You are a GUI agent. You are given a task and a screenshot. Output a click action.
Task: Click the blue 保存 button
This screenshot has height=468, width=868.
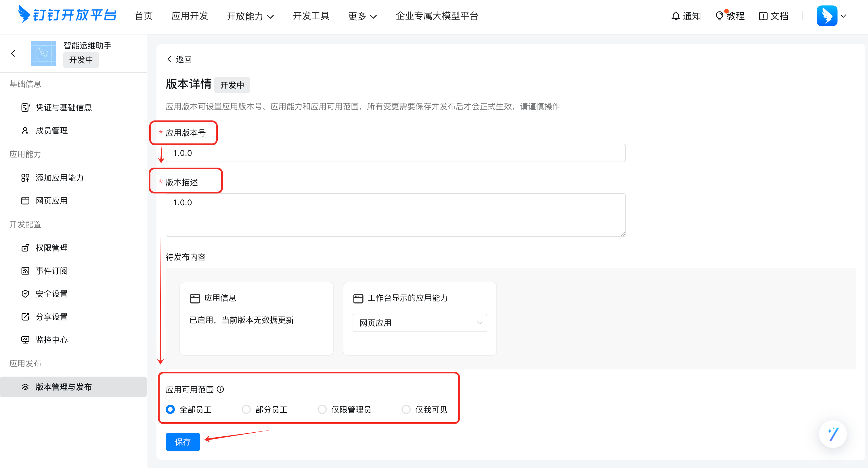pyautogui.click(x=183, y=441)
